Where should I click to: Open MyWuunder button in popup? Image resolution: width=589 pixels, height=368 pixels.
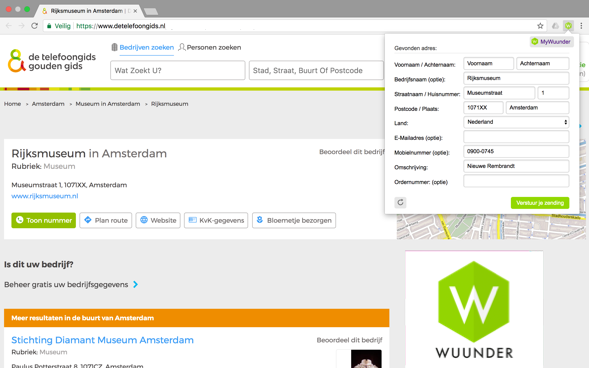[x=551, y=42]
